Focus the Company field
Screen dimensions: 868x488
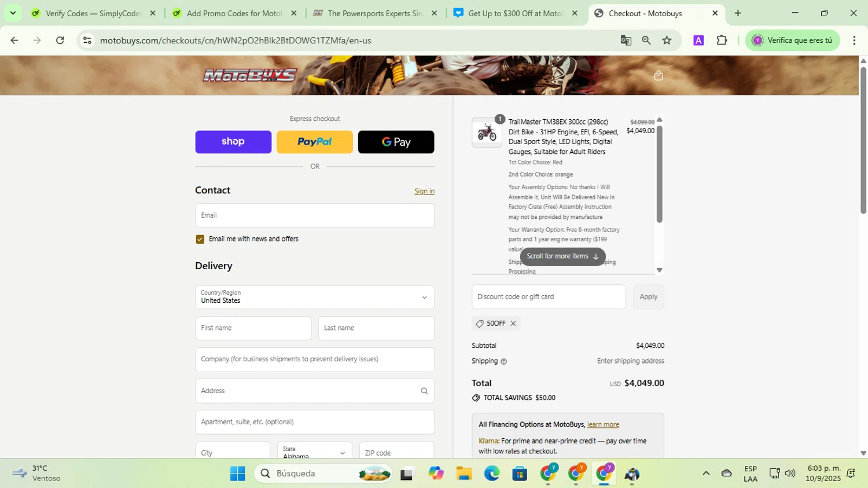click(x=315, y=359)
